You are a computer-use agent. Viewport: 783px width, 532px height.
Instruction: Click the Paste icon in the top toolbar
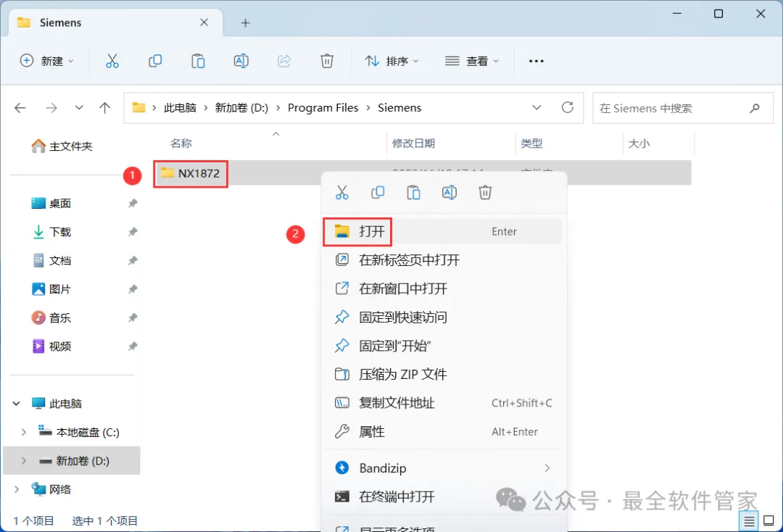tap(198, 61)
